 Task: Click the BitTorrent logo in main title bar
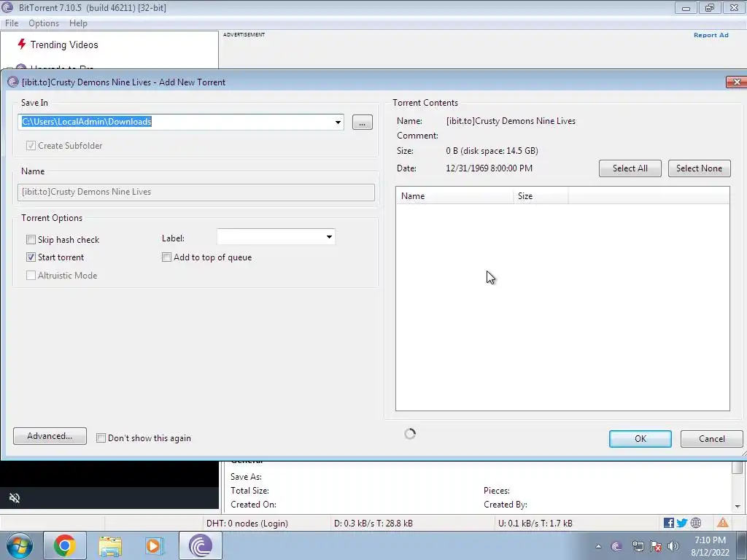pos(7,7)
